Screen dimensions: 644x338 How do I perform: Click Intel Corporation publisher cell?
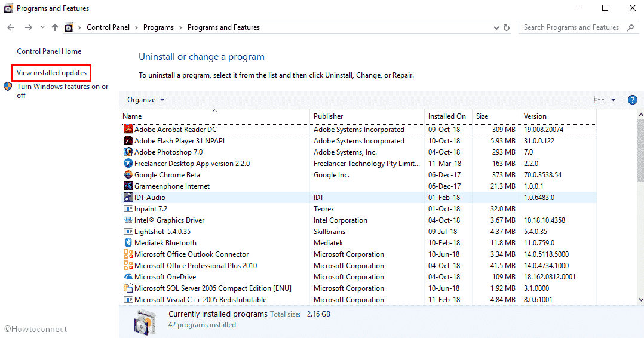[x=340, y=220]
